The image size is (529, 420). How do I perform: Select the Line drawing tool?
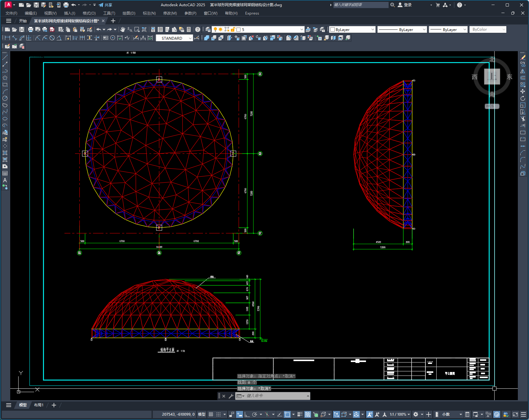coord(5,57)
